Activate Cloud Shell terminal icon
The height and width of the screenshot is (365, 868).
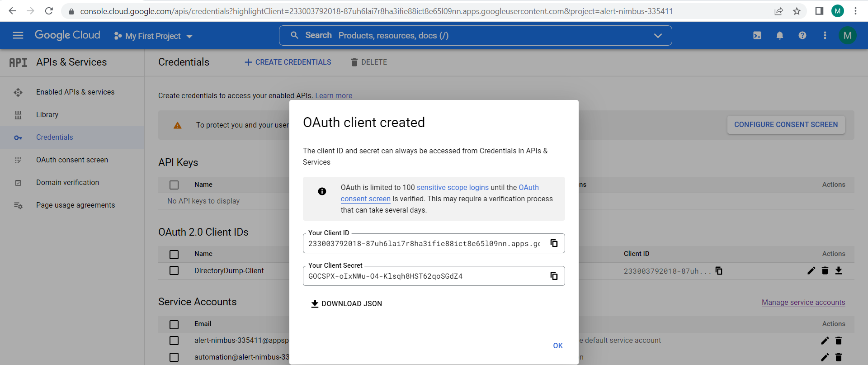[x=757, y=35]
